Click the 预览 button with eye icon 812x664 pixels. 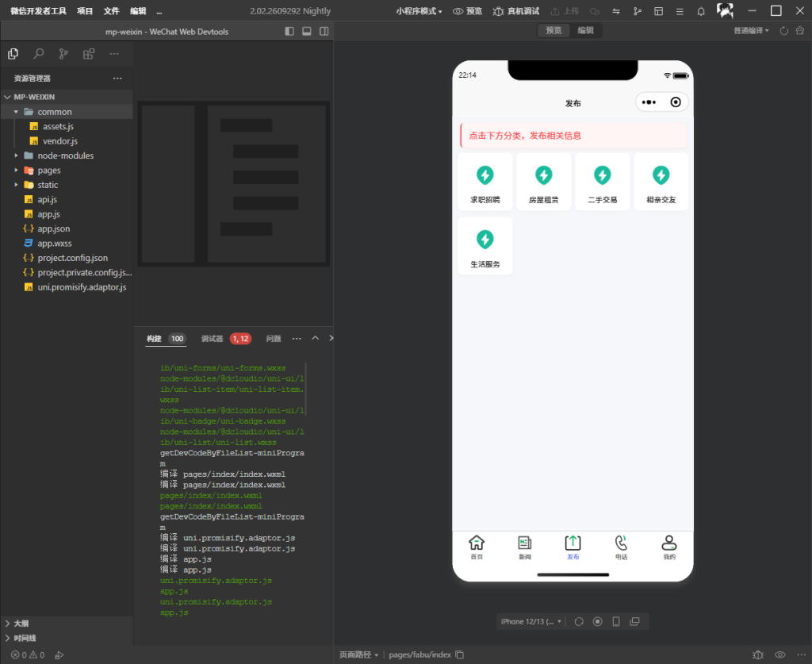point(467,11)
